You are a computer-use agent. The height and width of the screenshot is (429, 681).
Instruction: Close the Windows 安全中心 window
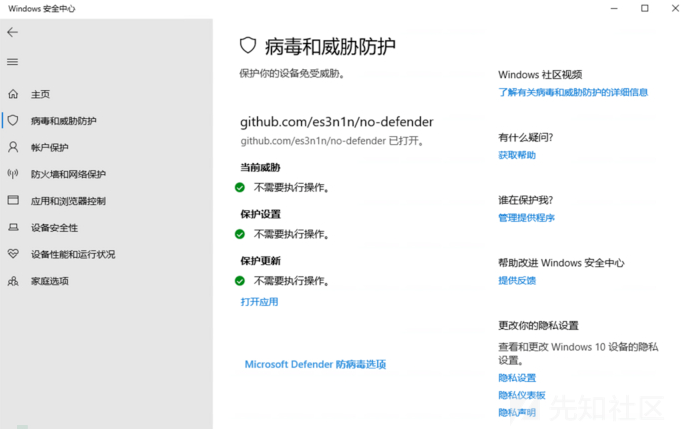(675, 8)
